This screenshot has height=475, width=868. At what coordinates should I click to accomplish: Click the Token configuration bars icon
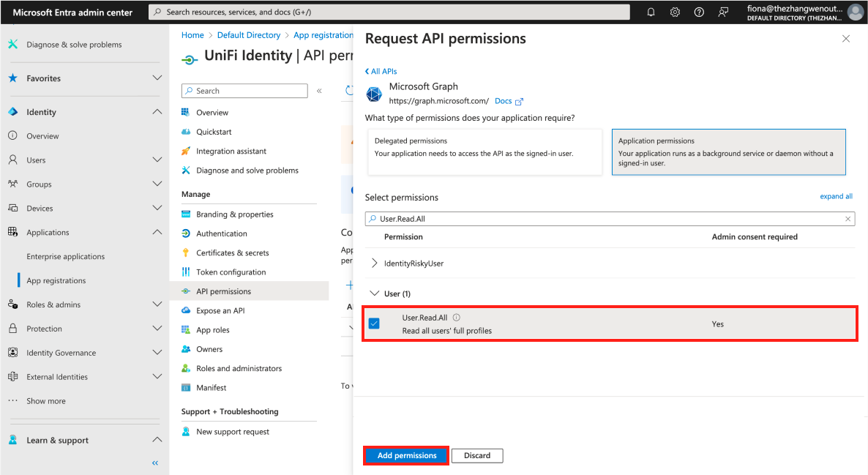point(186,272)
